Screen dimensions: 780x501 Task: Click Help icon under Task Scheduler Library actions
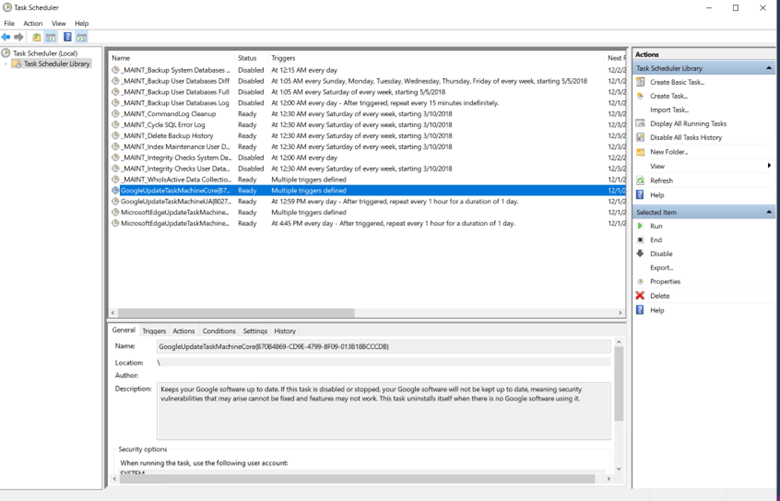click(x=640, y=195)
